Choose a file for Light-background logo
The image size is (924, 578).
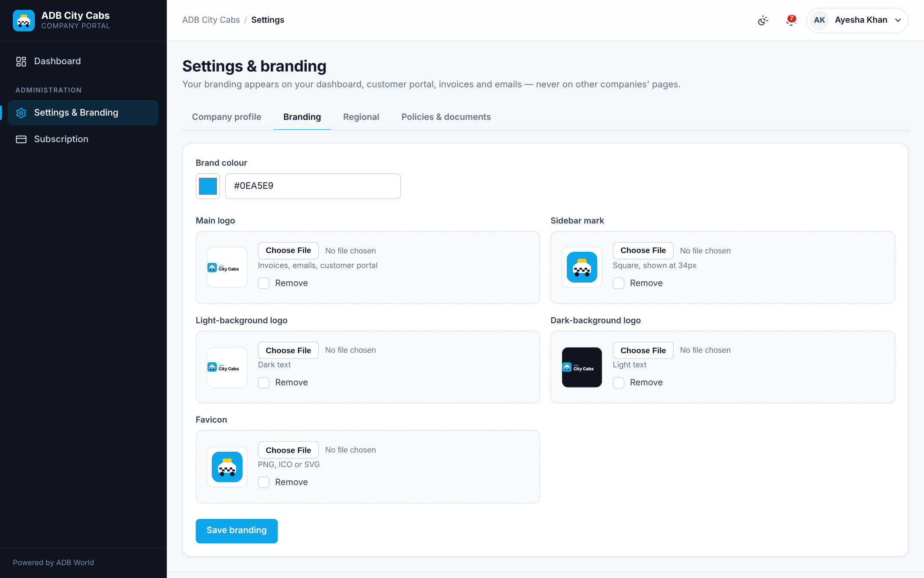click(288, 350)
